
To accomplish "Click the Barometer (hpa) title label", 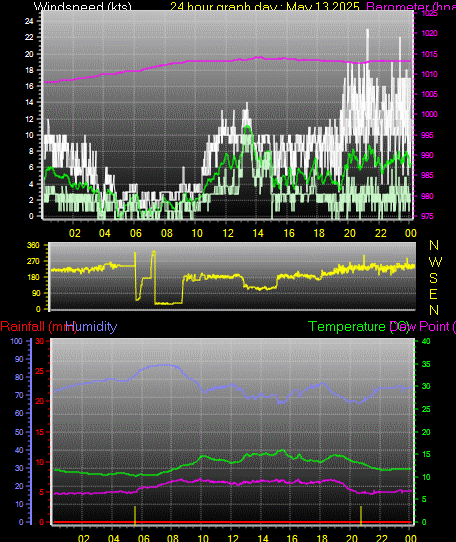I will tap(411, 6).
